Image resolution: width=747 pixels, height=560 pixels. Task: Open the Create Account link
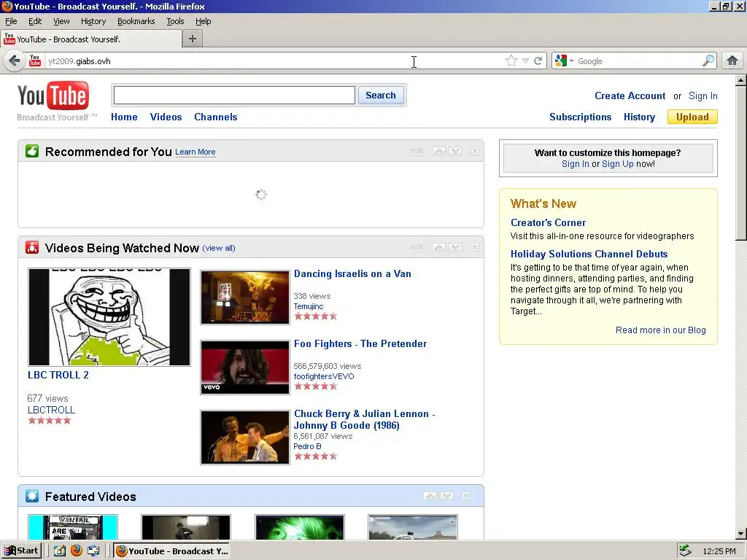click(x=630, y=96)
